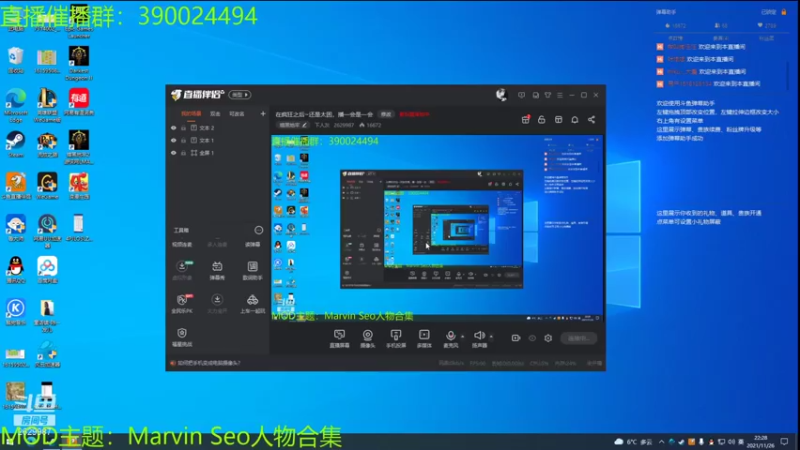
Task: Expand toolbox more-options circle button
Action: pyautogui.click(x=259, y=230)
